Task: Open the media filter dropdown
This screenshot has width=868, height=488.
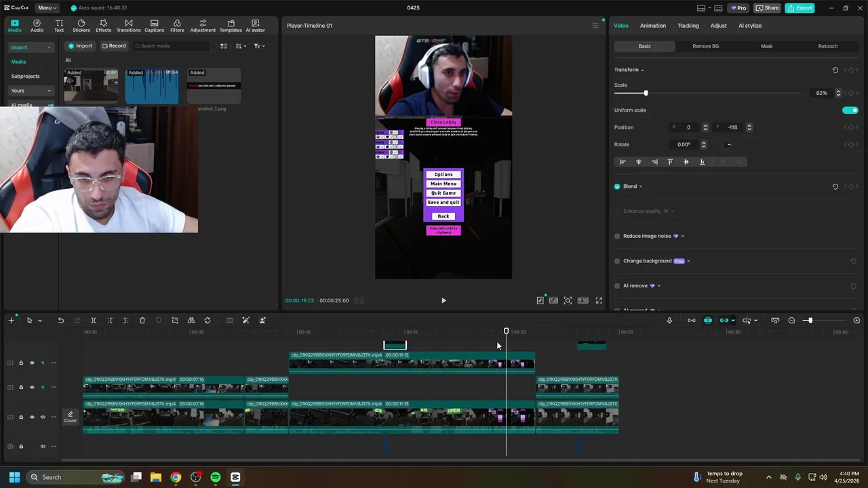Action: click(259, 46)
